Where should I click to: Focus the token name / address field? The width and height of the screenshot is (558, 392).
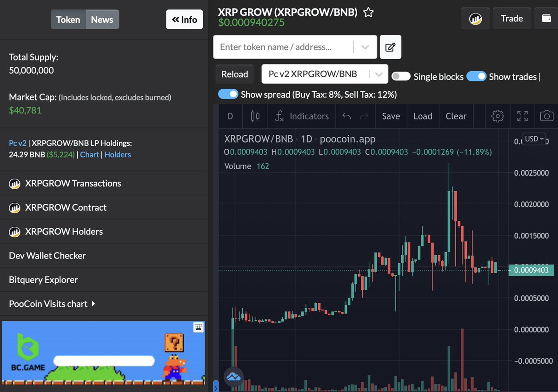coord(284,47)
